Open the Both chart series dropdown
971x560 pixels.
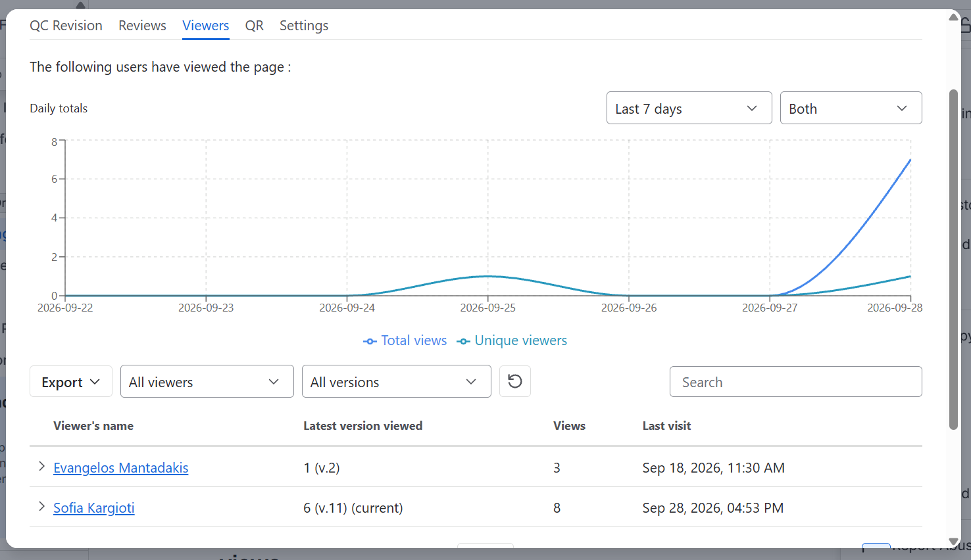[x=851, y=108]
